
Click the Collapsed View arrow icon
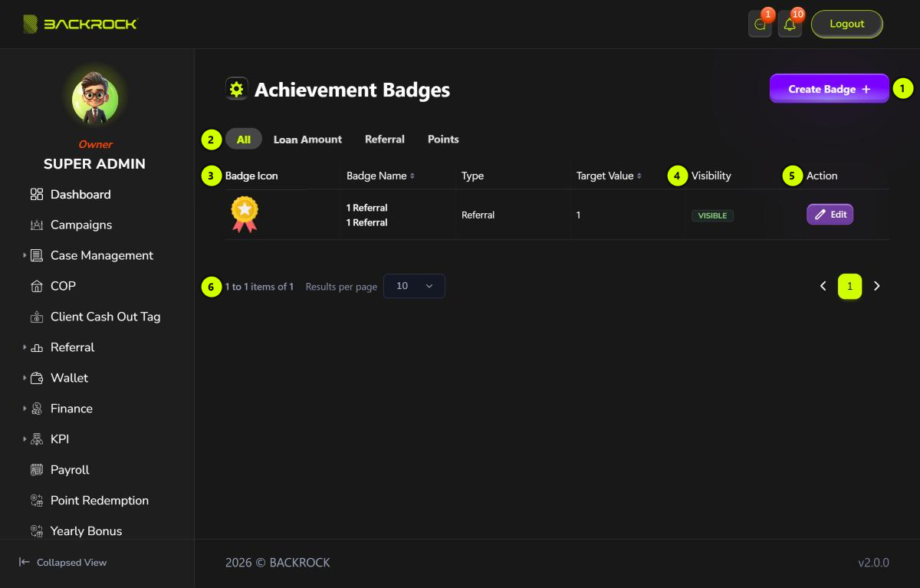click(25, 562)
